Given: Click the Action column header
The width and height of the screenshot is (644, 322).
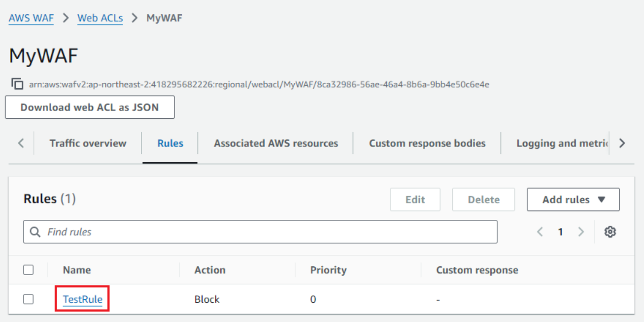Looking at the screenshot, I should click(x=210, y=270).
